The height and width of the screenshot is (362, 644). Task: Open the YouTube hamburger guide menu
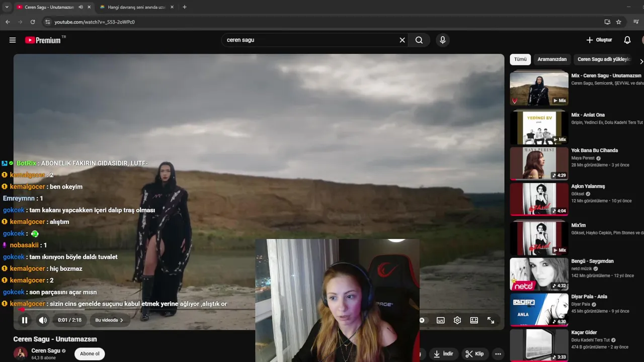click(13, 40)
